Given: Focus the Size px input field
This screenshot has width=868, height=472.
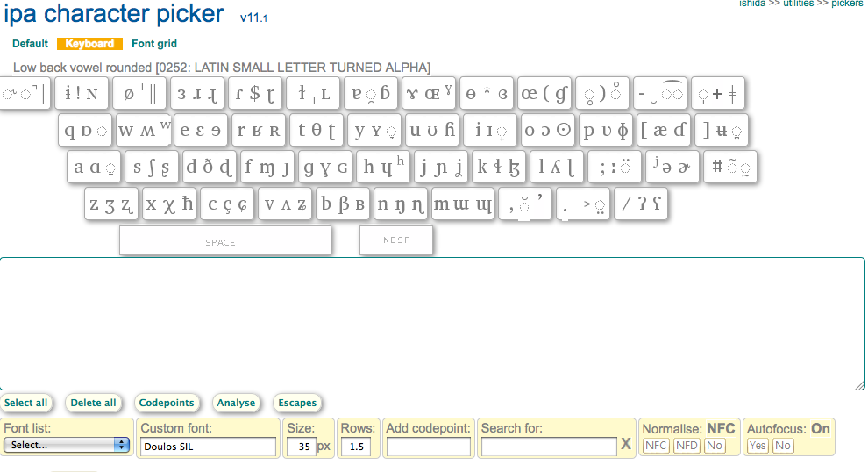Looking at the screenshot, I should pyautogui.click(x=301, y=447).
